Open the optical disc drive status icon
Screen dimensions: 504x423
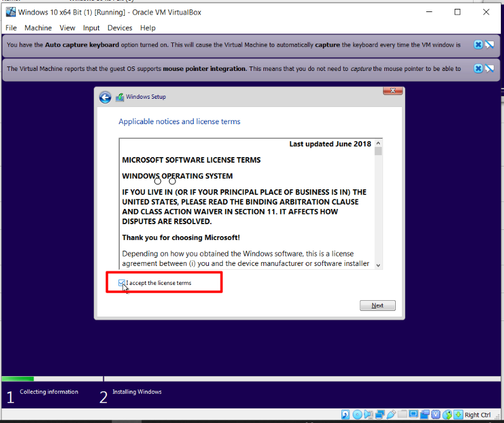(x=358, y=415)
